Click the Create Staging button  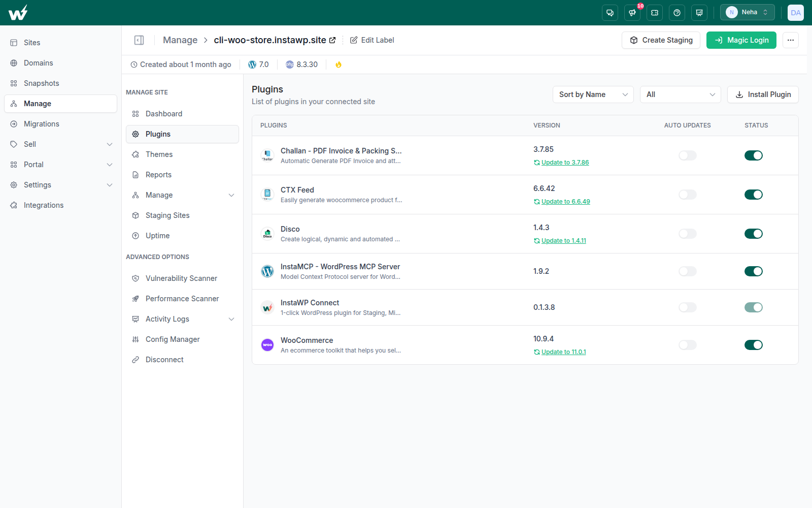661,40
